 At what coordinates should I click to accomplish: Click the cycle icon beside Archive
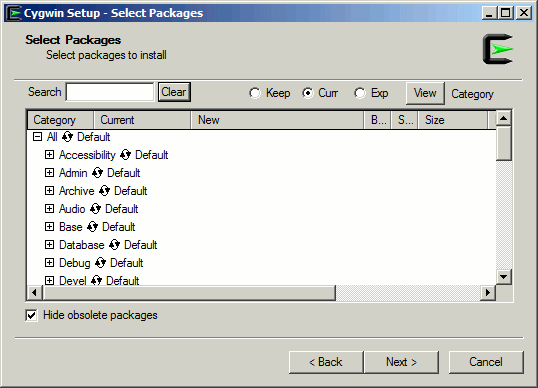coord(104,191)
